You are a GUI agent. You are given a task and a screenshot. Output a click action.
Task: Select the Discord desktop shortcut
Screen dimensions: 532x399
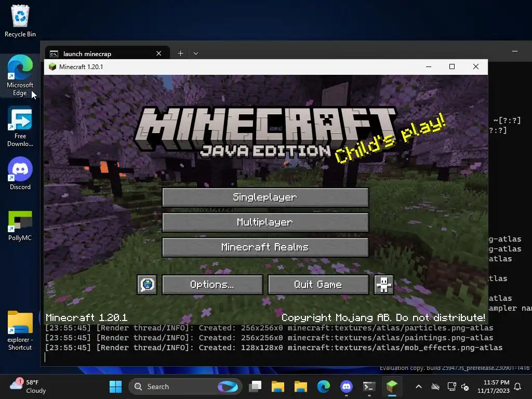[20, 173]
